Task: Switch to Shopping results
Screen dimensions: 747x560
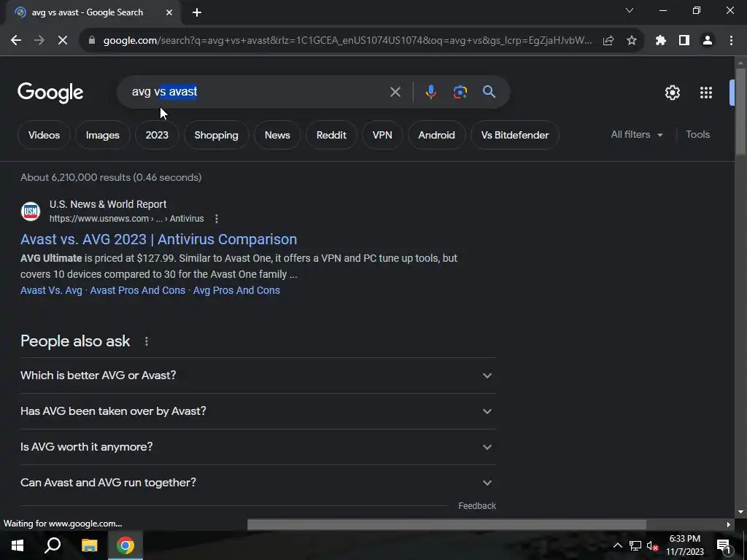Action: (216, 135)
